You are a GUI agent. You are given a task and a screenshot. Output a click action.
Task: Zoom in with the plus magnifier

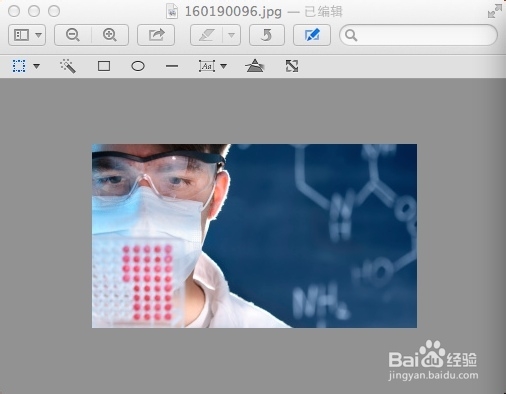click(110, 35)
